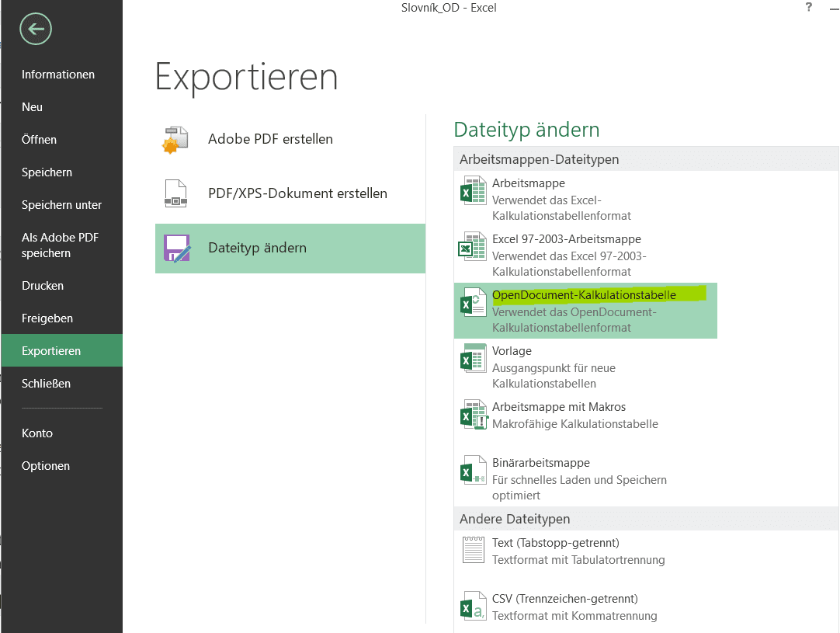This screenshot has height=633, width=840.
Task: Open the Drucken menu entry
Action: pyautogui.click(x=61, y=286)
